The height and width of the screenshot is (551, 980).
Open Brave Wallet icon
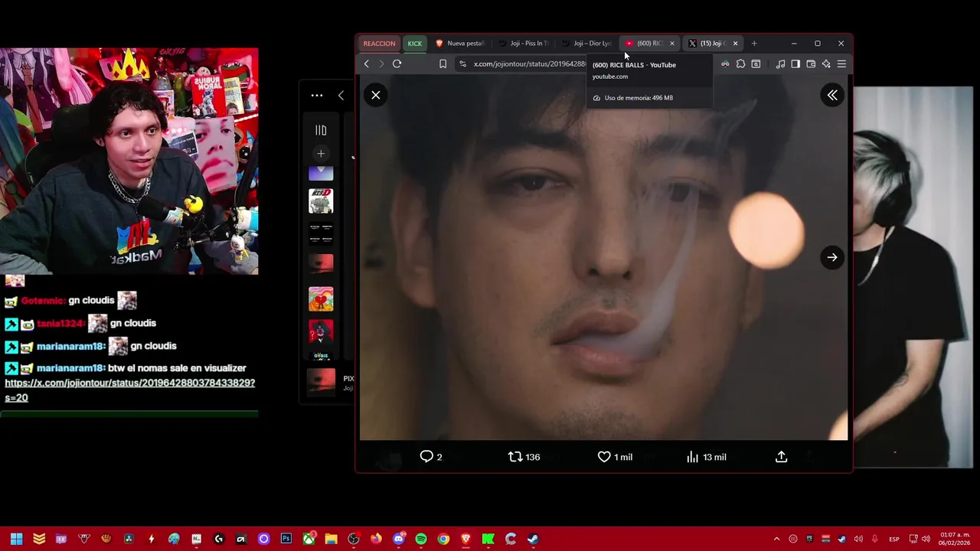pos(811,64)
